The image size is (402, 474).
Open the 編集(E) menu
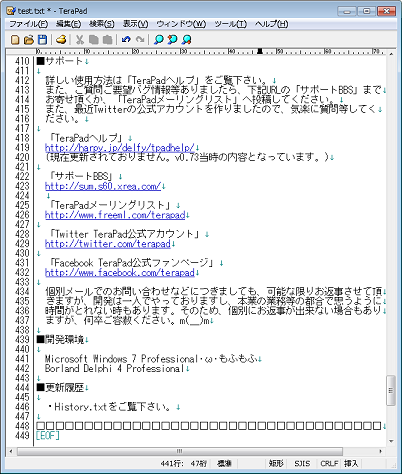coord(68,24)
